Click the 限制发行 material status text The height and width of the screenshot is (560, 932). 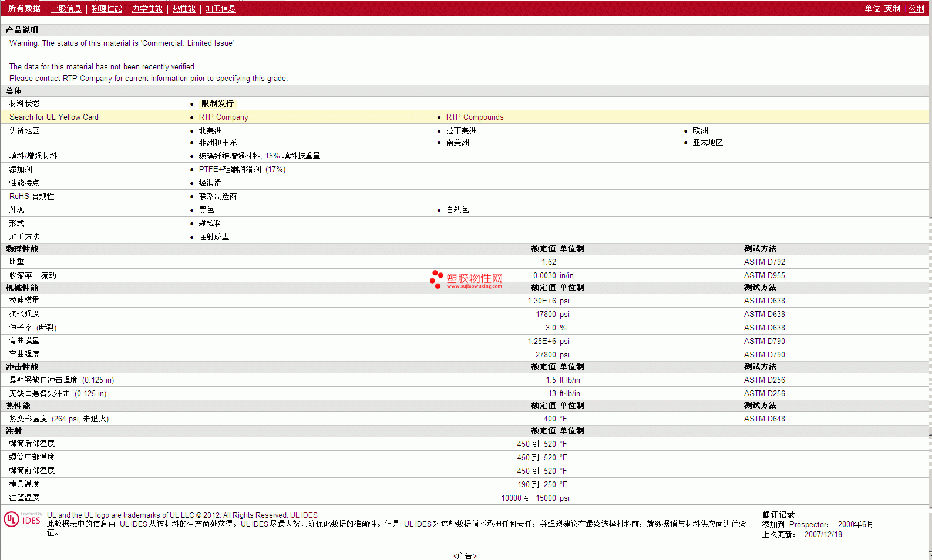pos(217,103)
